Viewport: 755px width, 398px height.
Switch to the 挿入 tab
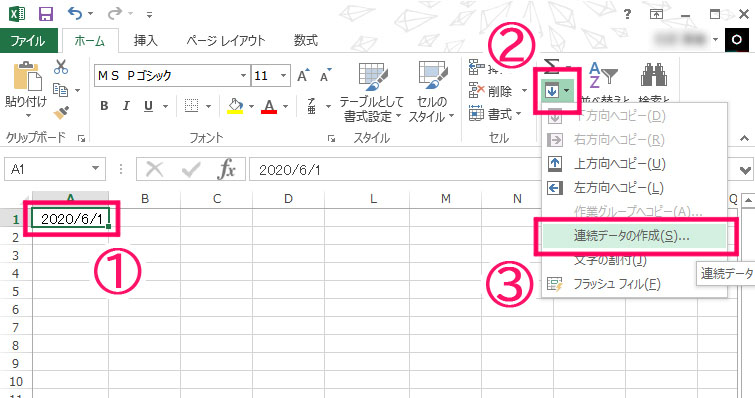coord(145,40)
